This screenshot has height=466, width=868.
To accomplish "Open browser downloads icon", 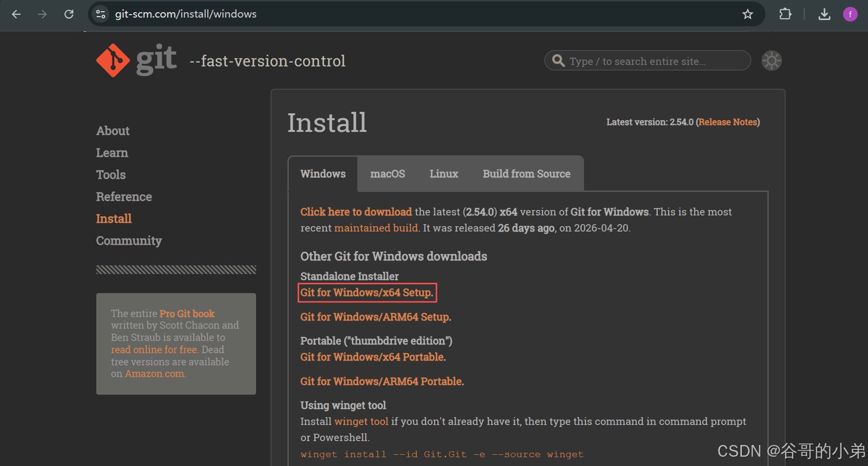I will (x=825, y=14).
